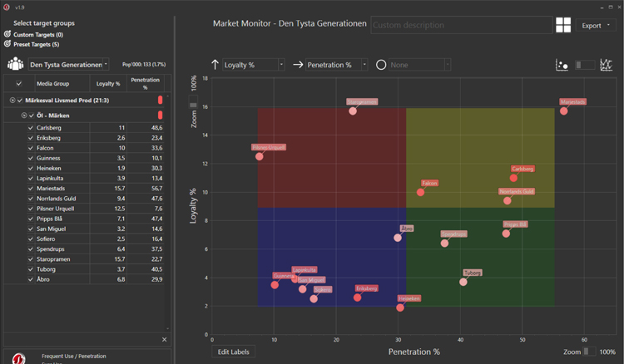Open the Export menu
The image size is (624, 364).
click(597, 26)
